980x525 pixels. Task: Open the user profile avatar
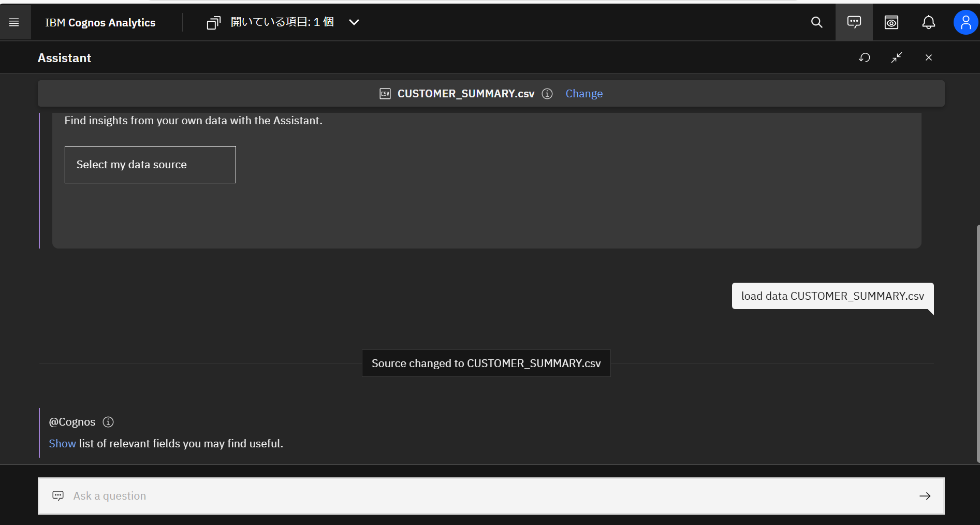pos(966,22)
